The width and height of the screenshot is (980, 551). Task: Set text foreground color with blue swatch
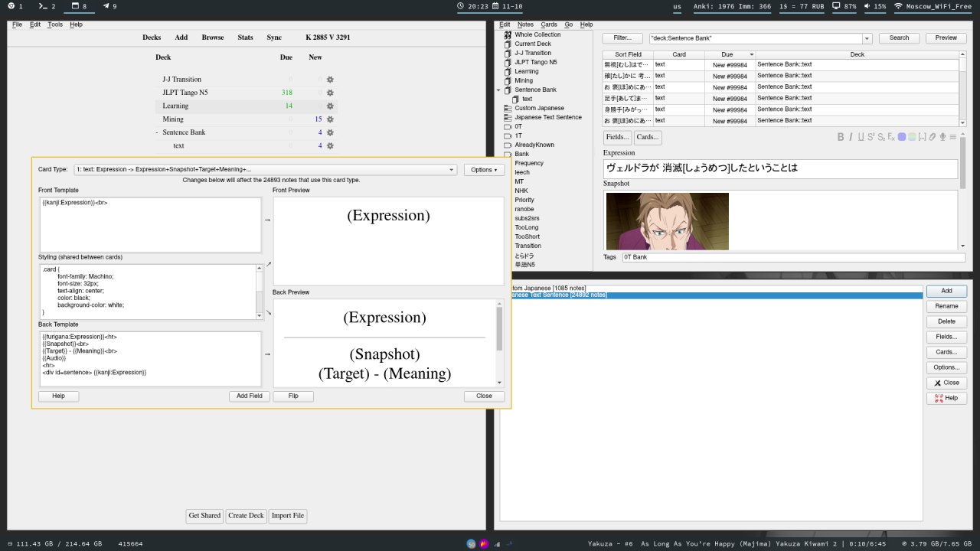tap(902, 137)
